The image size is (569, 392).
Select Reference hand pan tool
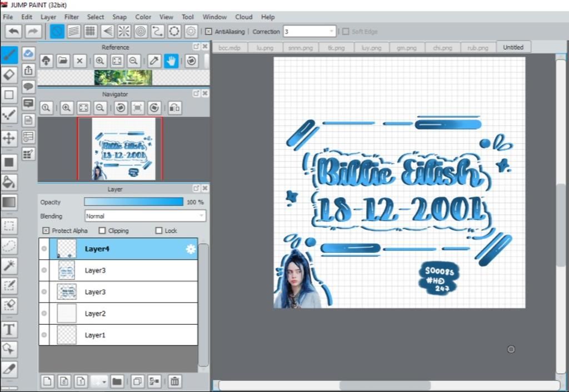point(171,61)
